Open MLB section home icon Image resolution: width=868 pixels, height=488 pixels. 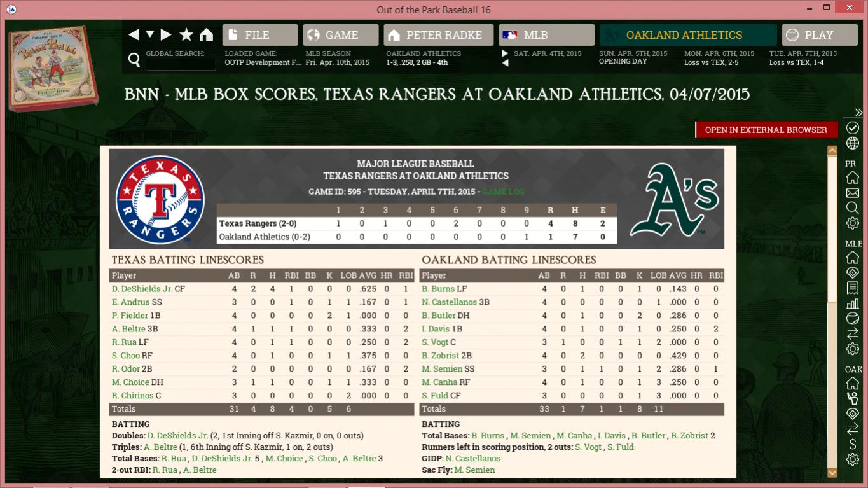(853, 258)
